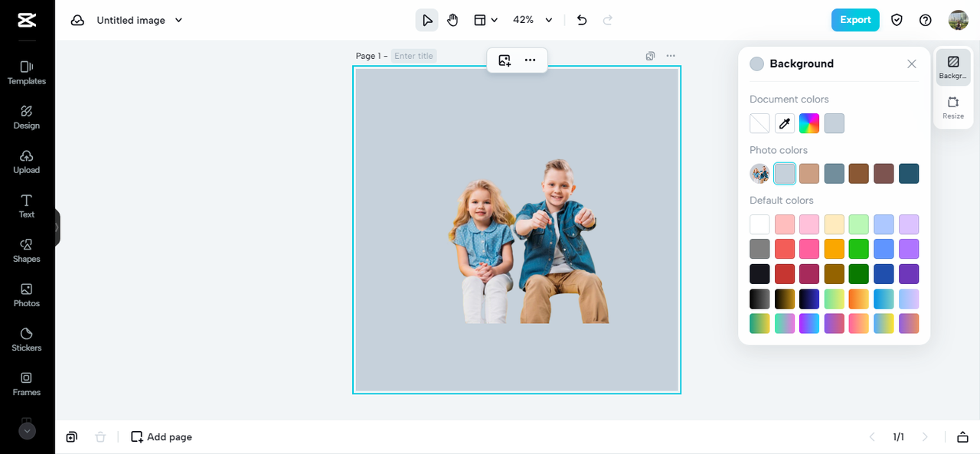Go to the previous page arrow
Screen dimensions: 980x454
click(x=872, y=437)
